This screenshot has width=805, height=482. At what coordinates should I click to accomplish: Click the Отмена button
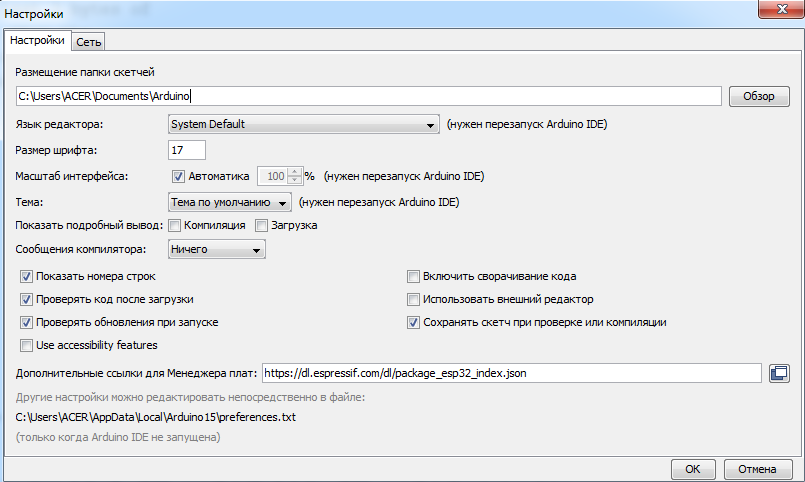click(x=757, y=469)
